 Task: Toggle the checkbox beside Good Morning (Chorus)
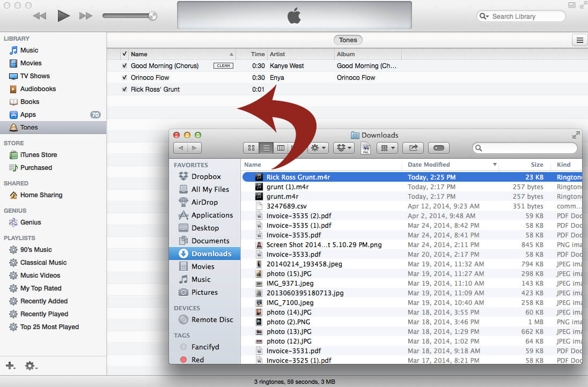coord(124,65)
